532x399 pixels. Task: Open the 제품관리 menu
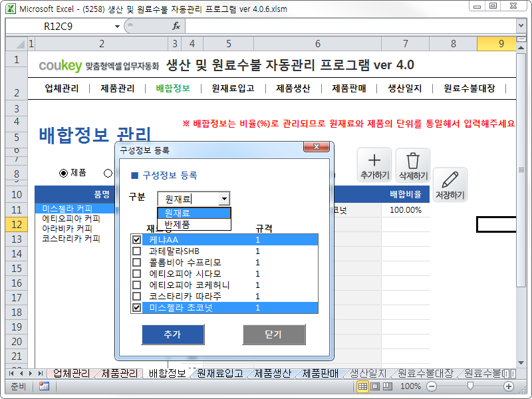pyautogui.click(x=118, y=88)
